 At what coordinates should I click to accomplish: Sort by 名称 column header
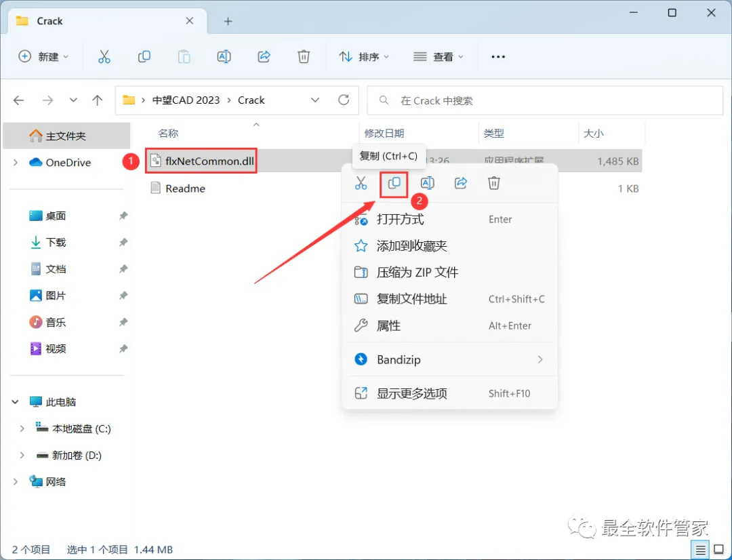tap(168, 134)
